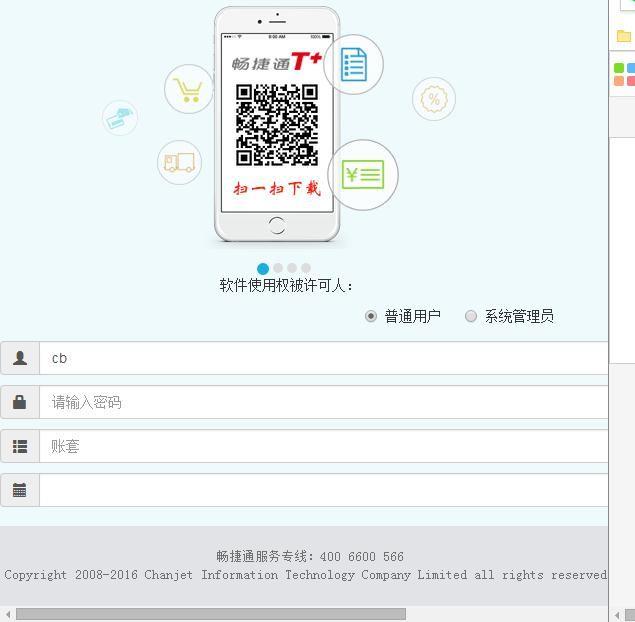Click the percent discount badge icon

434,99
